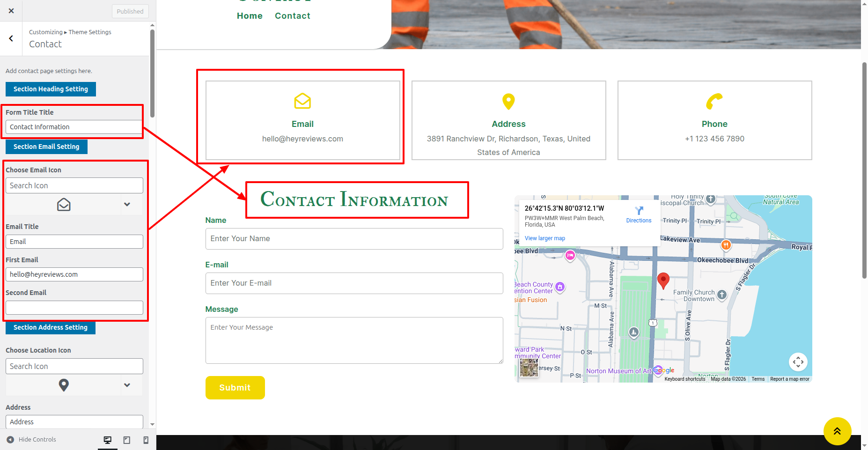The image size is (868, 450).
Task: Click the Search Icon field under Choose Email Icon
Action: pos(74,185)
